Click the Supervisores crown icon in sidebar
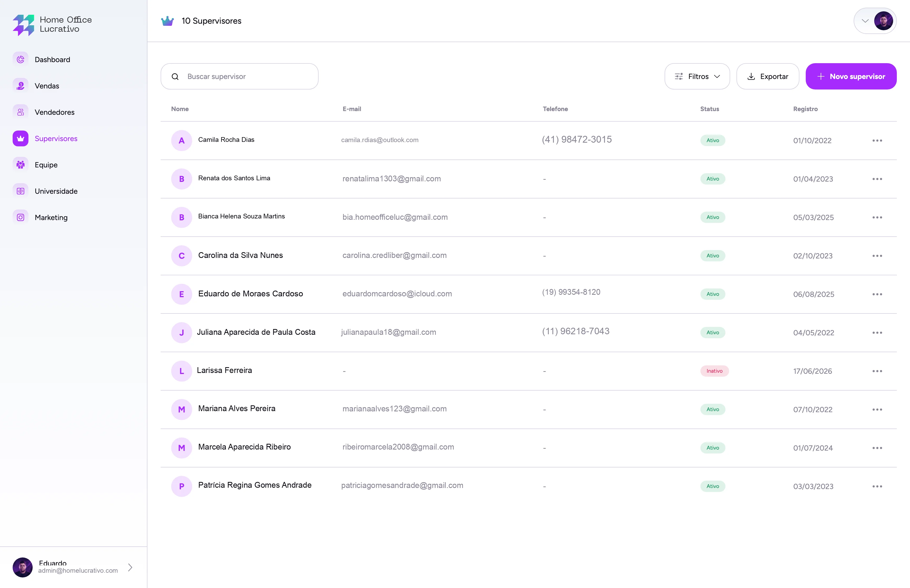The width and height of the screenshot is (910, 588). point(21,139)
